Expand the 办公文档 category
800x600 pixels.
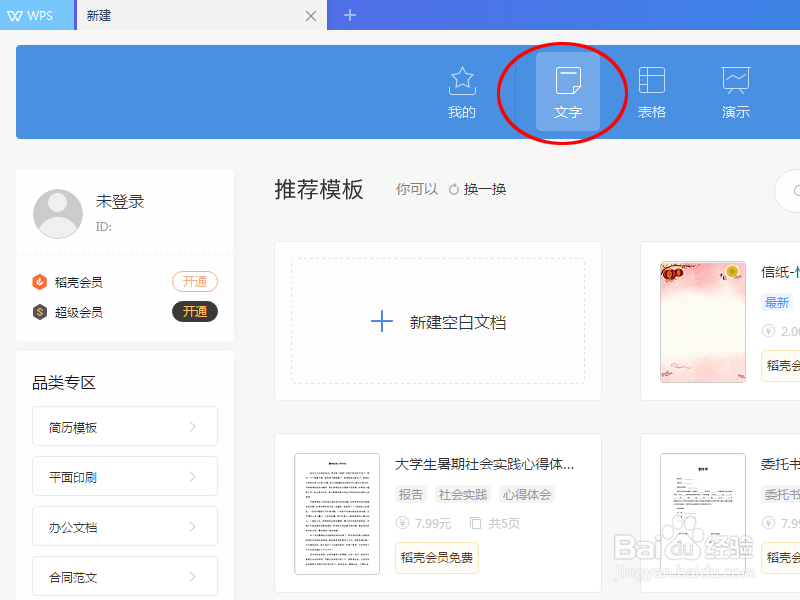click(x=124, y=526)
